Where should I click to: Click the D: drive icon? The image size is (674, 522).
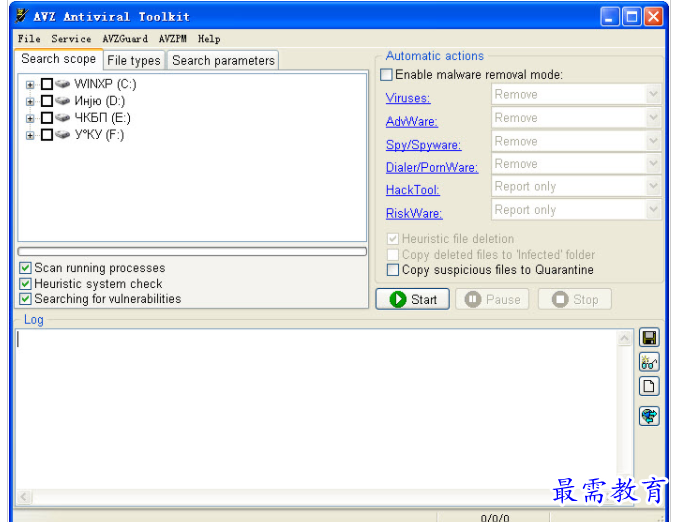tap(63, 101)
